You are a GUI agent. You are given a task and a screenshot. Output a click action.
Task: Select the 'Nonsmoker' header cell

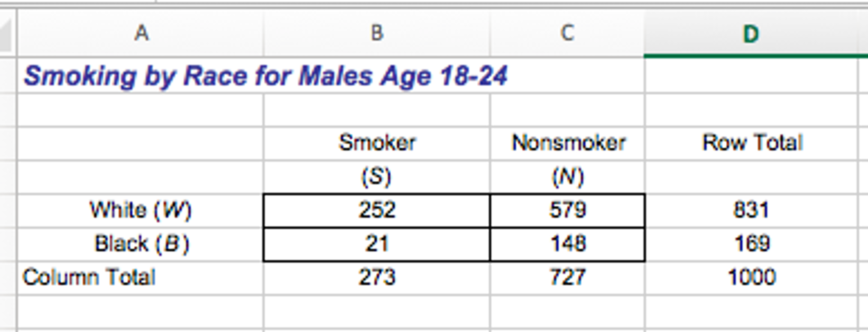568,143
